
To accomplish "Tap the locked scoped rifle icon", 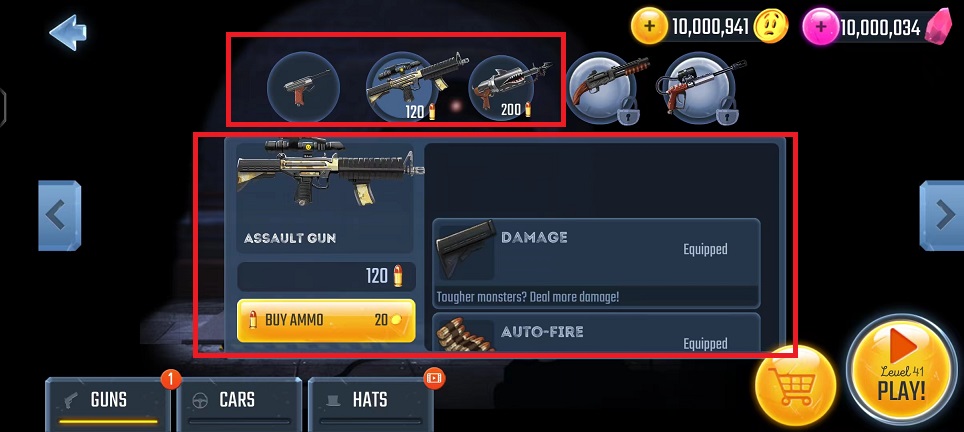I will [700, 88].
